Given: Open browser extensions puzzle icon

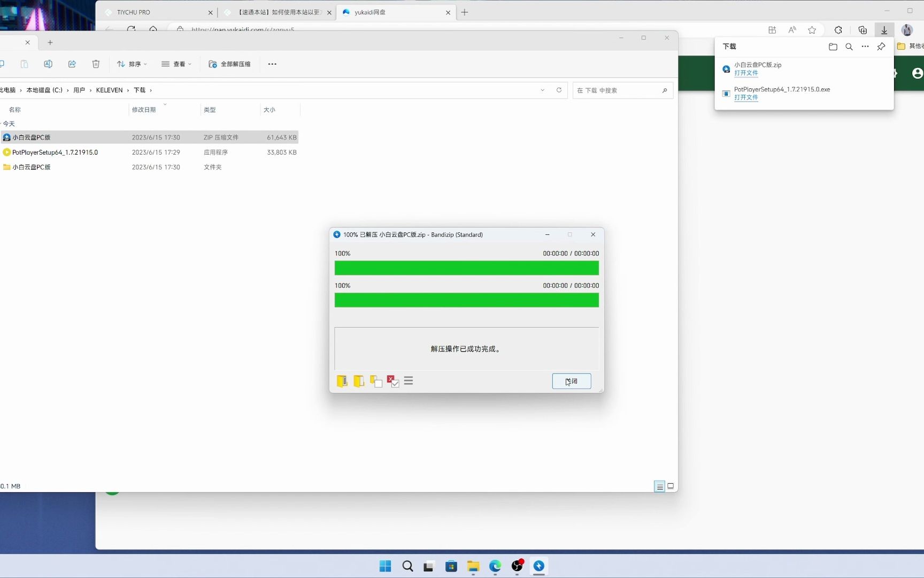Looking at the screenshot, I should [838, 30].
